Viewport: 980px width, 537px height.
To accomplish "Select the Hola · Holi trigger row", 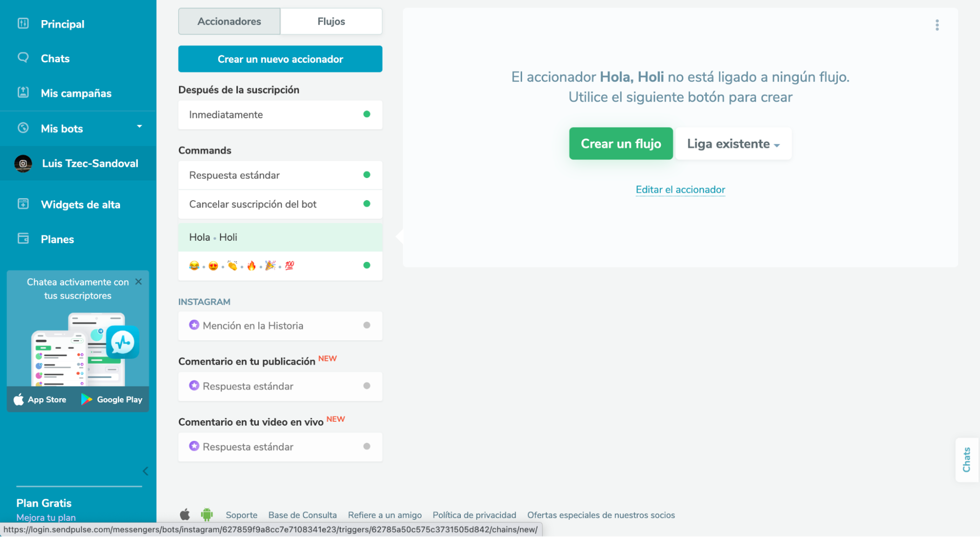I will (280, 237).
